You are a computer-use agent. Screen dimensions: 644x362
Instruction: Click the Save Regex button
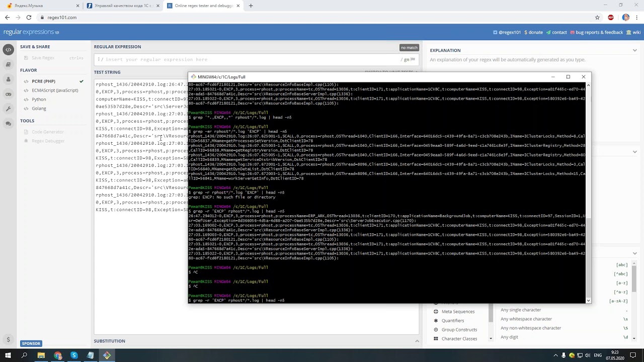[53, 58]
